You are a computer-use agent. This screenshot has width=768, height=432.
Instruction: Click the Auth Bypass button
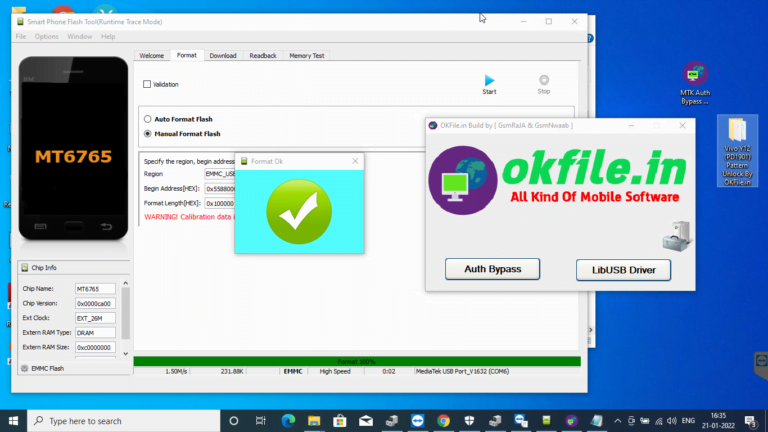(492, 269)
